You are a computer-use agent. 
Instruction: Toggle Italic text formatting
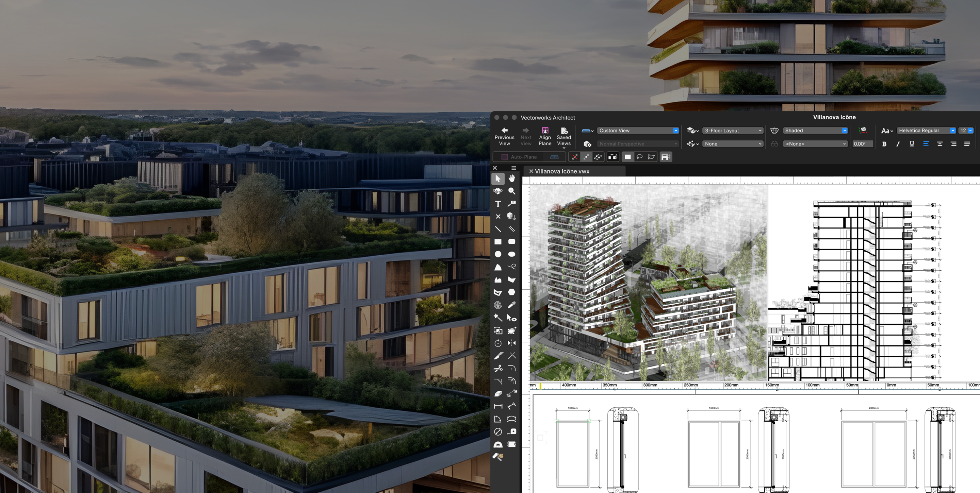coord(898,144)
